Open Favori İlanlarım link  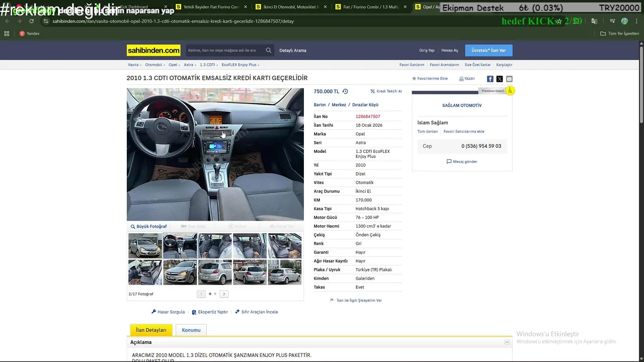pyautogui.click(x=412, y=65)
